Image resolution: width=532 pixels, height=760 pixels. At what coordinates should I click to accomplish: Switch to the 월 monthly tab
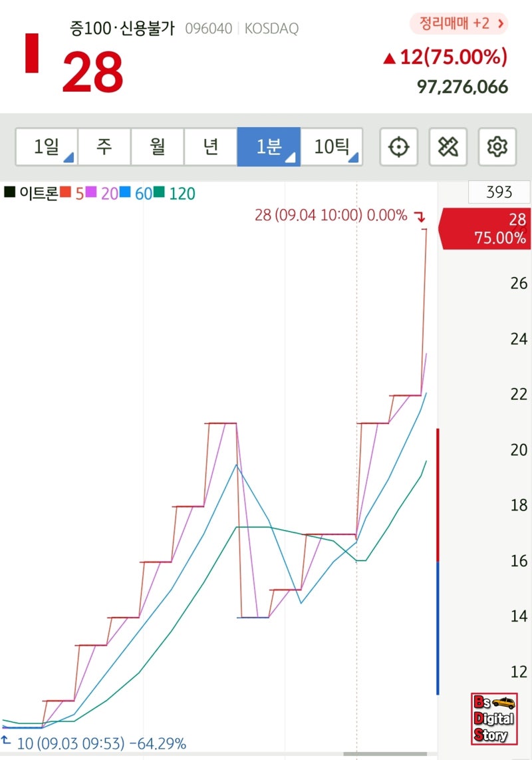(x=158, y=147)
